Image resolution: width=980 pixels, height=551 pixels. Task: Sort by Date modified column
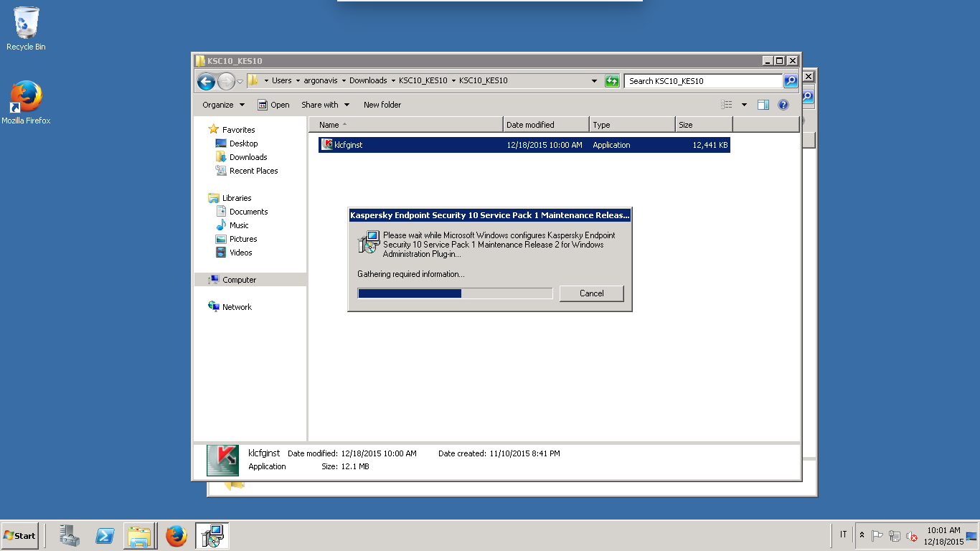click(x=546, y=125)
